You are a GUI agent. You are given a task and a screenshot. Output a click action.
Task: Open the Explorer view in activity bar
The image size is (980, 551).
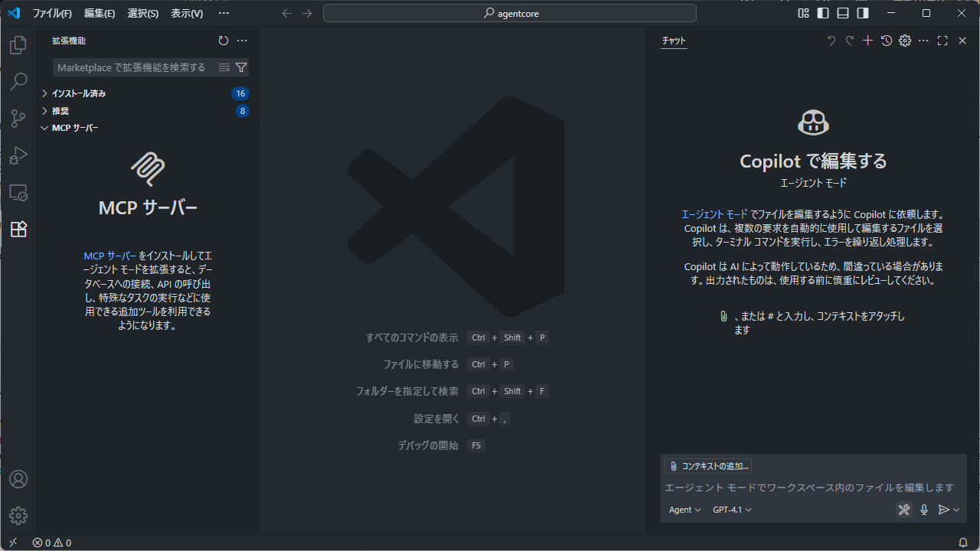[18, 45]
